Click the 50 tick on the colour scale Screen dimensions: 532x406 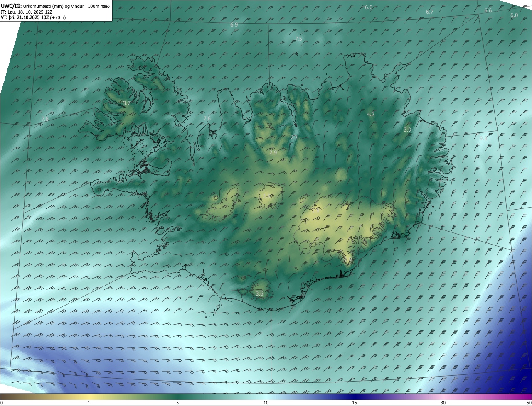point(529,403)
